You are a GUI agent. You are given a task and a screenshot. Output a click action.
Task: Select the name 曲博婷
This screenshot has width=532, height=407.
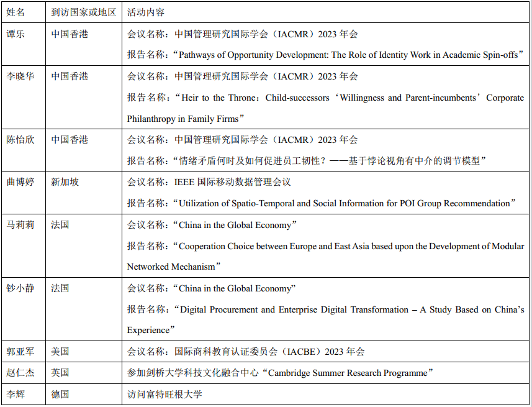coord(20,182)
